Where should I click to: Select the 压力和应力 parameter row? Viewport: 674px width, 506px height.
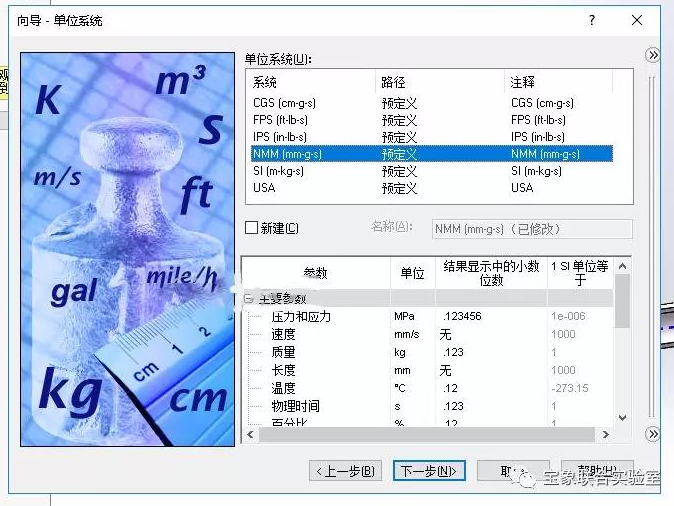point(301,317)
